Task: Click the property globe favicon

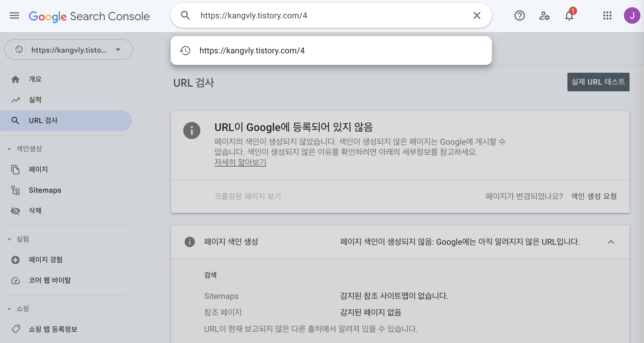Action: pyautogui.click(x=19, y=49)
